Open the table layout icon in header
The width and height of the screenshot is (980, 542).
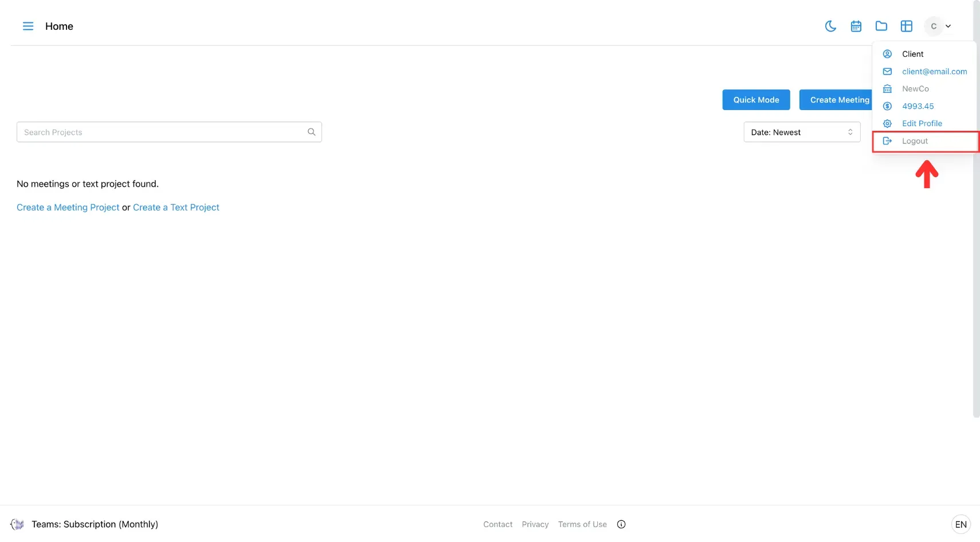point(907,26)
